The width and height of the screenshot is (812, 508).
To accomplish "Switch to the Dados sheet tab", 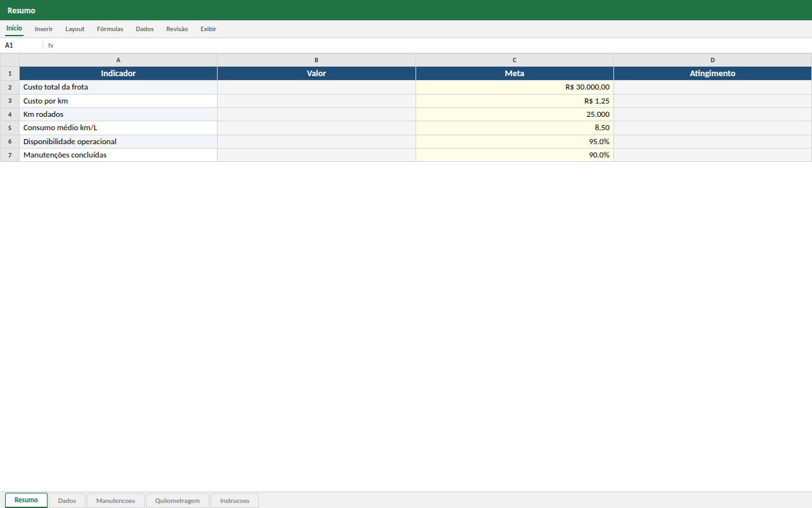I will 67,500.
